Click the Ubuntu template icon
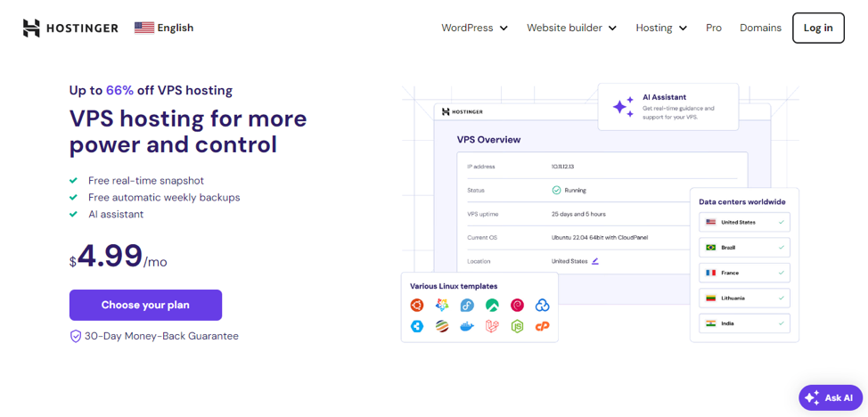Image resolution: width=868 pixels, height=417 pixels. click(x=417, y=306)
